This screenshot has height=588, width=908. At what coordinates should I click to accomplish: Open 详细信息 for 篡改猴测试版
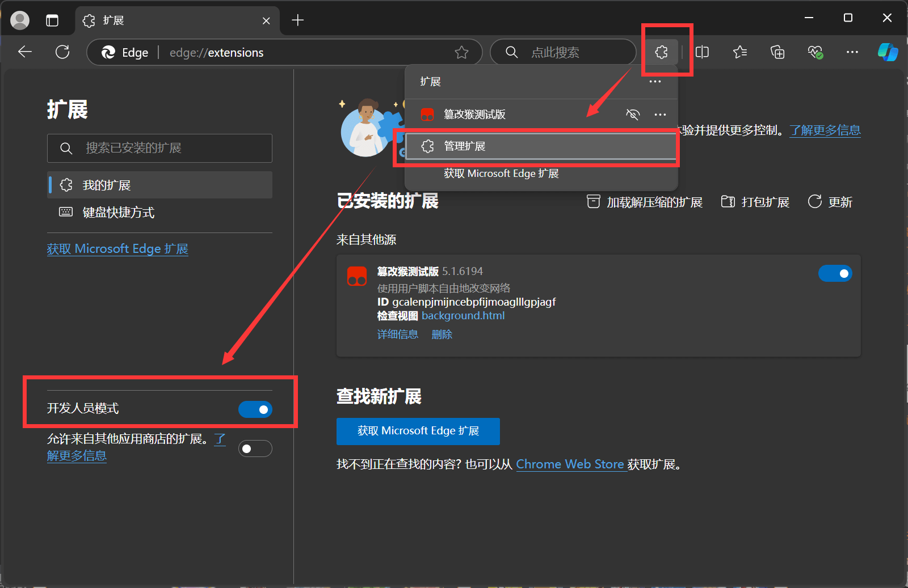[398, 335]
